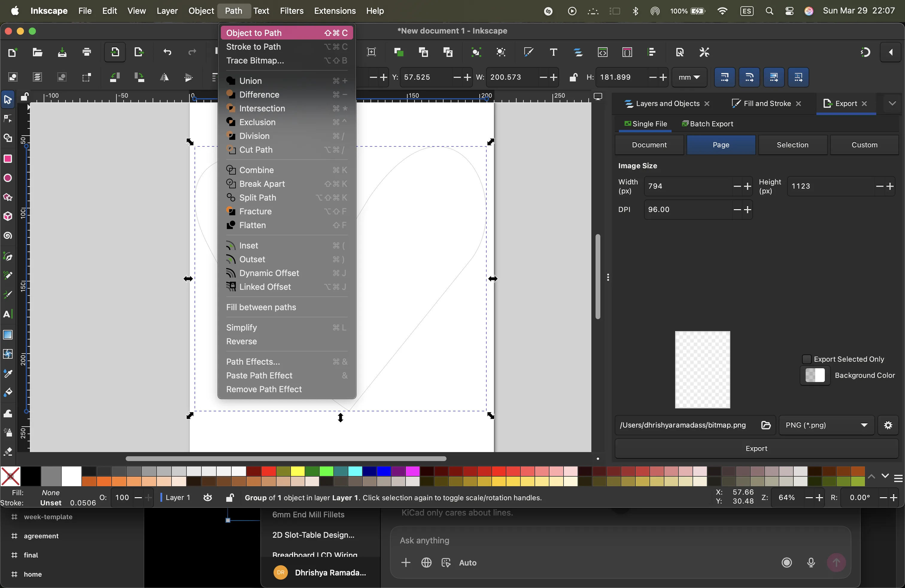Screen dimensions: 905x588
Task: Select the Selection export area button
Action: click(x=792, y=145)
